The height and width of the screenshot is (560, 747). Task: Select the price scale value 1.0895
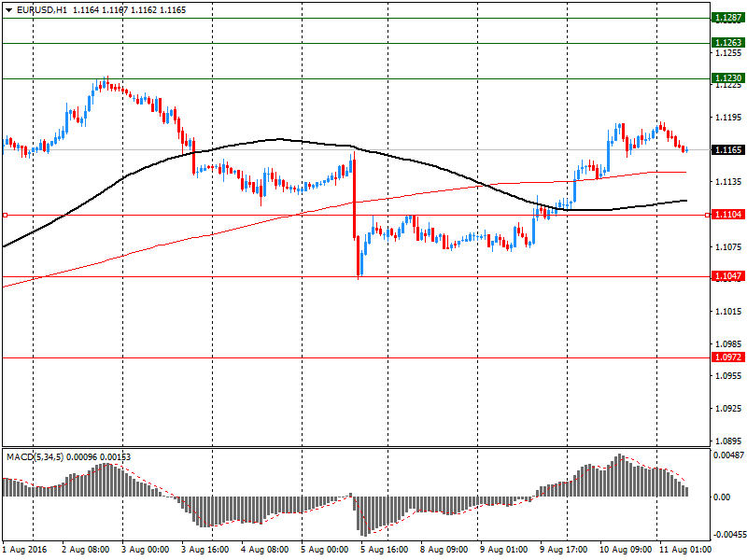pyautogui.click(x=728, y=441)
